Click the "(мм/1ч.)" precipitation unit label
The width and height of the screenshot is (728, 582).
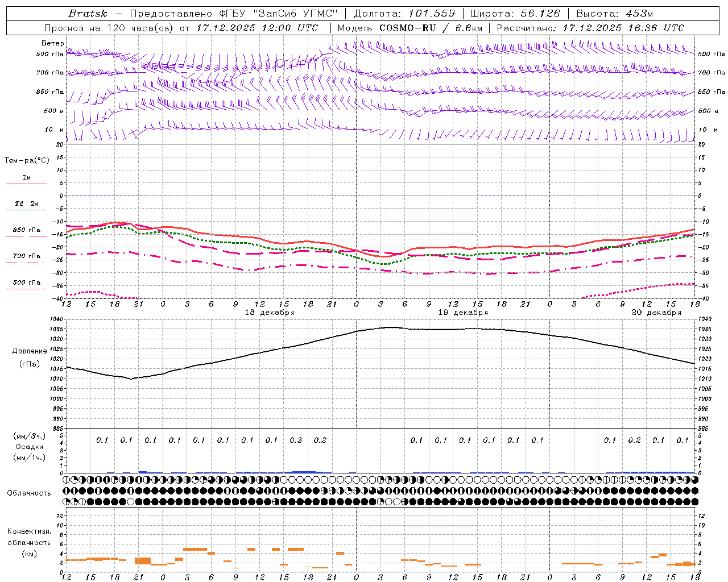[30, 458]
